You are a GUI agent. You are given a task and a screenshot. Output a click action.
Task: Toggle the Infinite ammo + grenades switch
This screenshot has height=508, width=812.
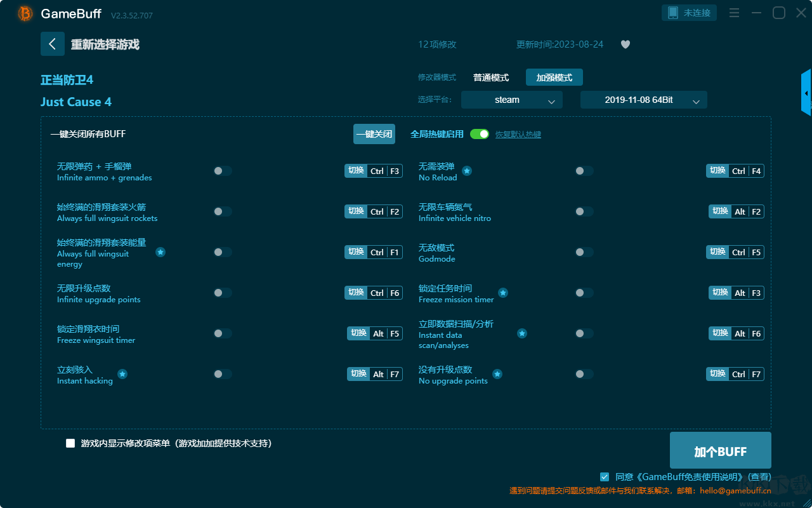coord(223,171)
